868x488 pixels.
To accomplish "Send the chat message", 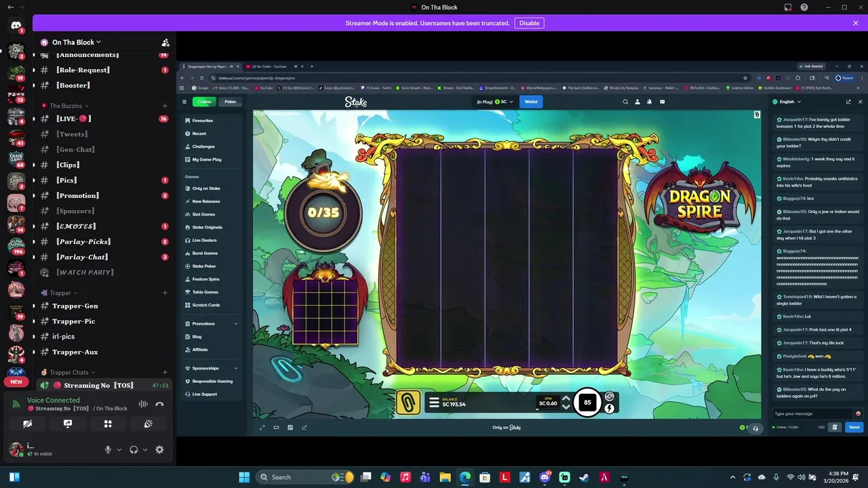I will coord(854,427).
